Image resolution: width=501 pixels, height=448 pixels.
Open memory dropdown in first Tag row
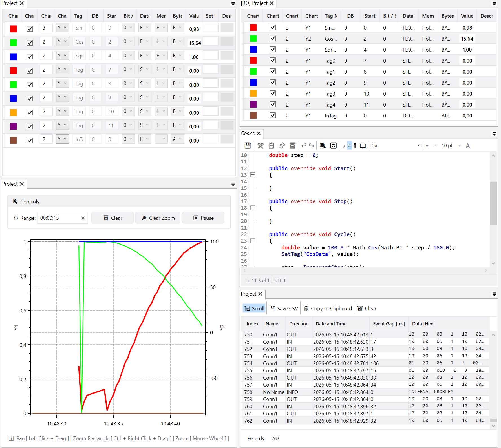161,69
